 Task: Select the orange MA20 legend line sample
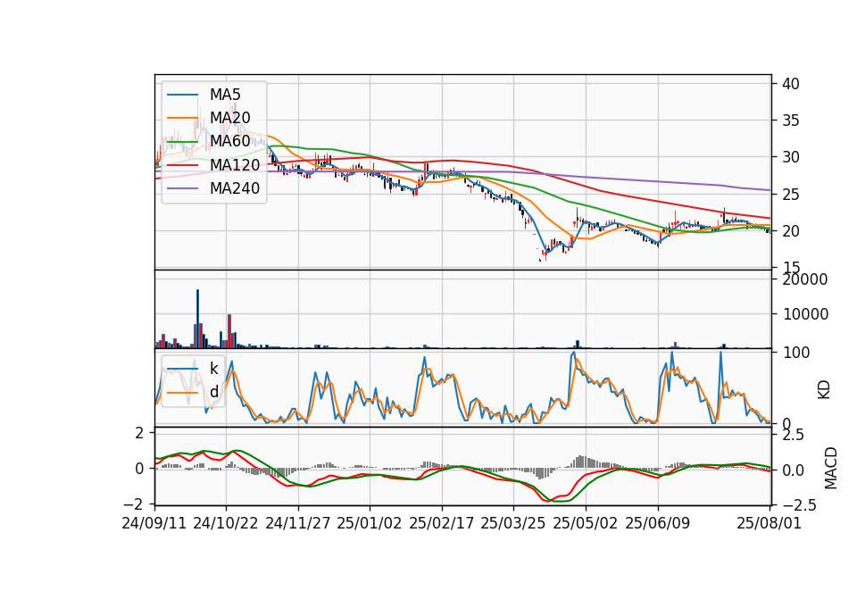click(182, 118)
